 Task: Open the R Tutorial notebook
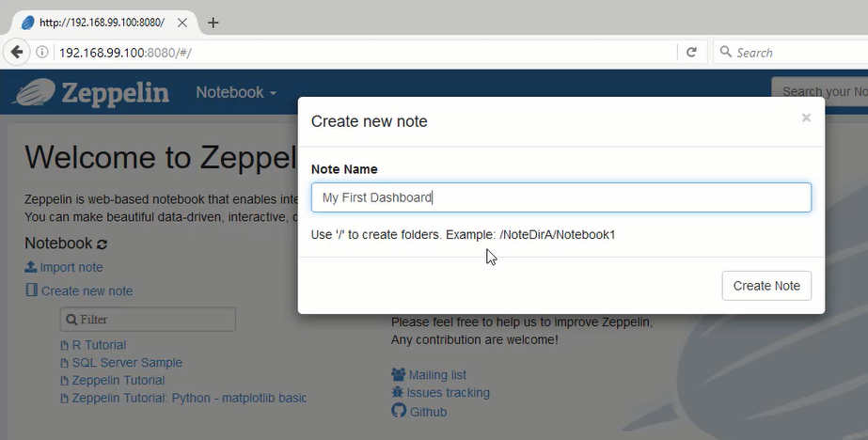point(99,345)
